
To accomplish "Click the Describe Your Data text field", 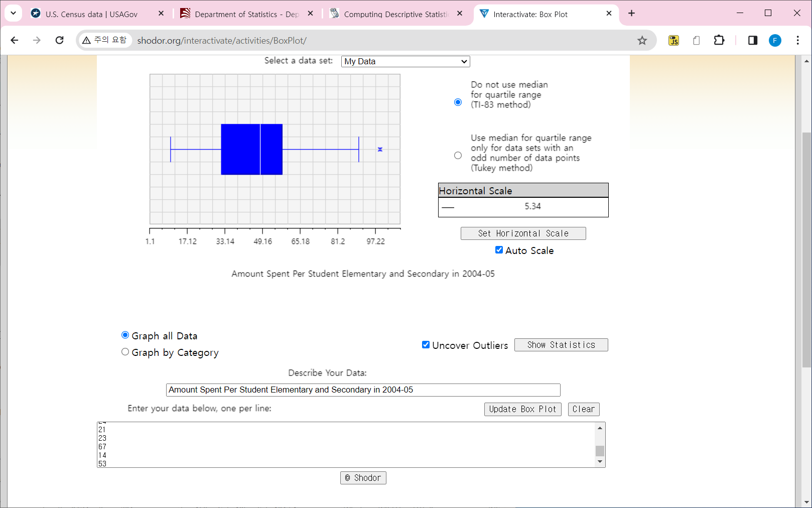I will click(x=363, y=390).
